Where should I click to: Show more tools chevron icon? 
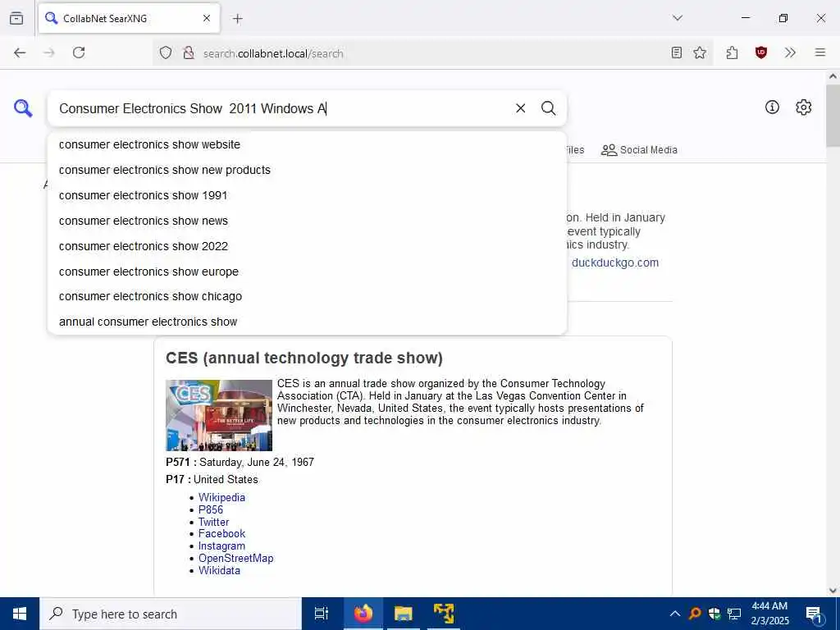tap(790, 52)
